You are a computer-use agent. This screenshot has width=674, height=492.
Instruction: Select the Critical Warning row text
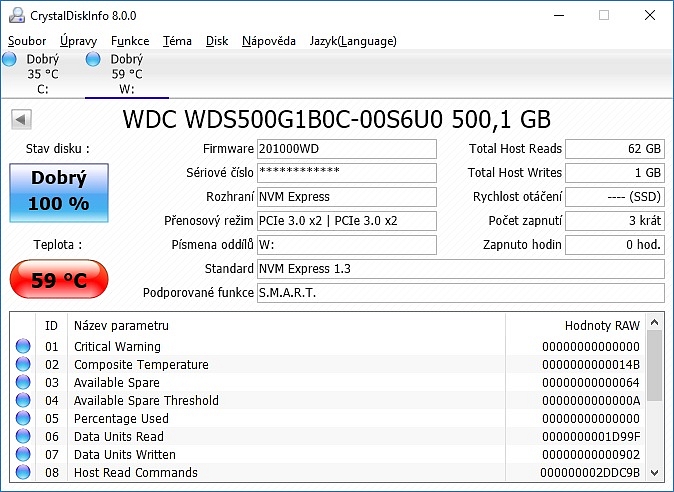point(117,346)
